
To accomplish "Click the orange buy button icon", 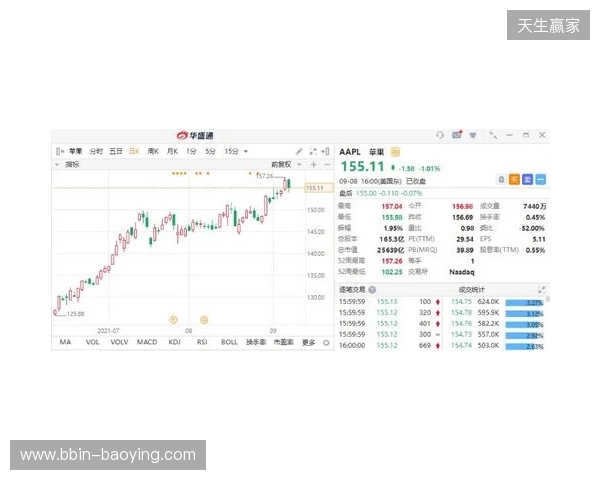I will [514, 180].
